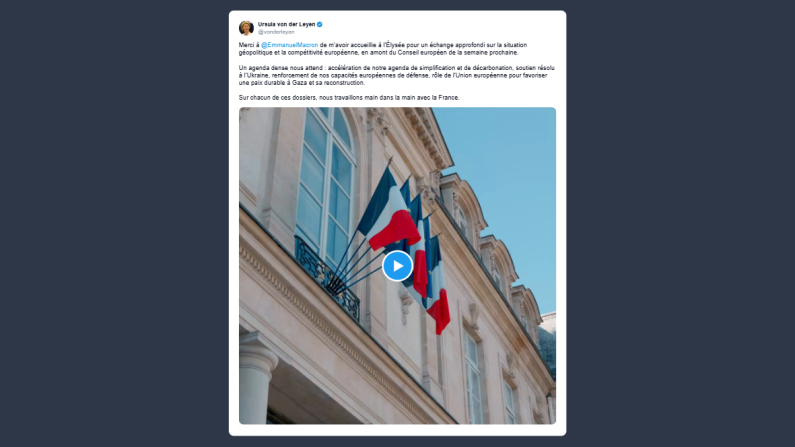Click the word "Ukraine" in the tweet text
Viewport: 795px width, 447px height.
pos(254,76)
